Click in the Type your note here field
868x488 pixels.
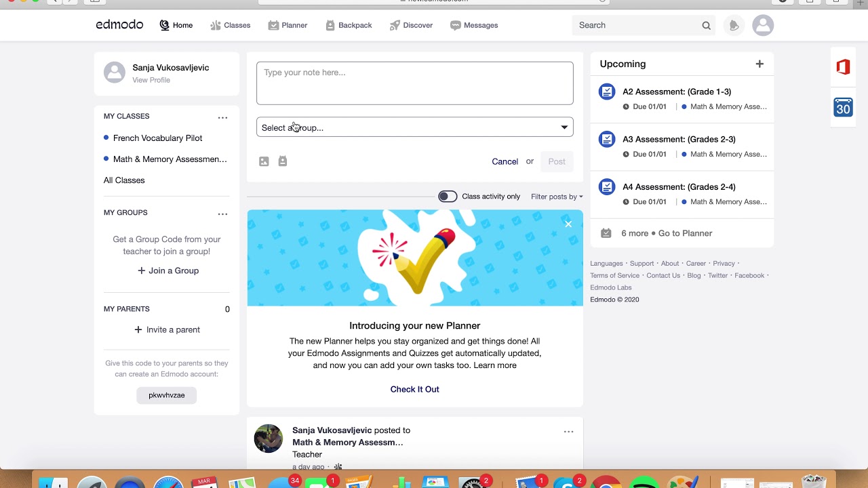(415, 83)
